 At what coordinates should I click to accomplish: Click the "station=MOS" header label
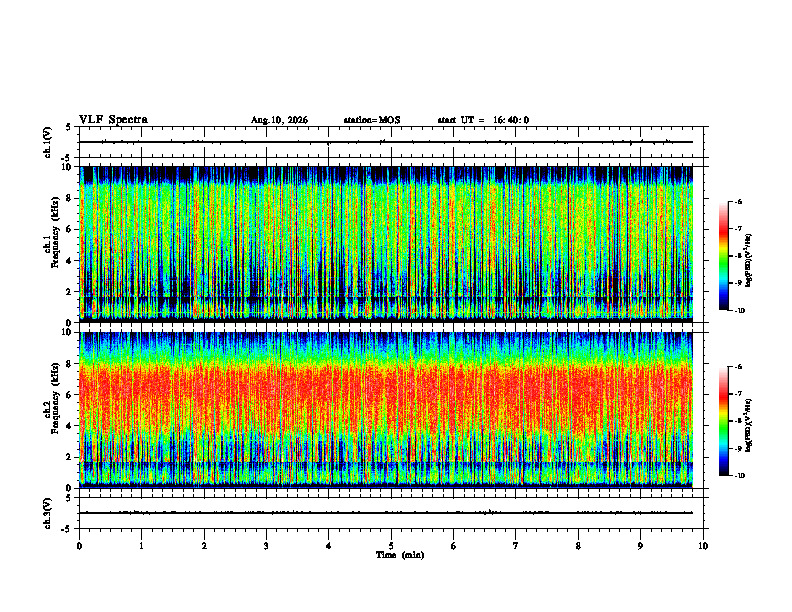click(x=372, y=120)
